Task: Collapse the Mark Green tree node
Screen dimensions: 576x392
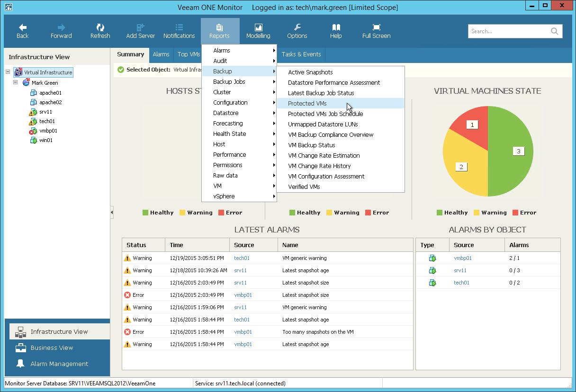Action: coord(16,82)
